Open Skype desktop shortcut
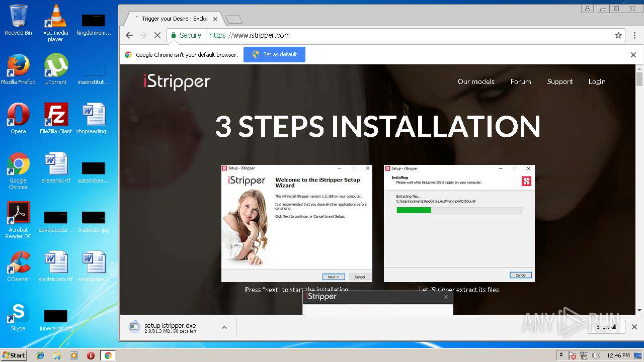The width and height of the screenshot is (644, 362). (18, 316)
